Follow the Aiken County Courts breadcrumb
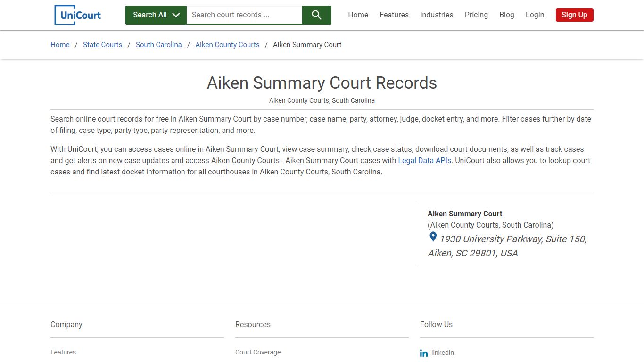644x362 pixels. [x=227, y=45]
